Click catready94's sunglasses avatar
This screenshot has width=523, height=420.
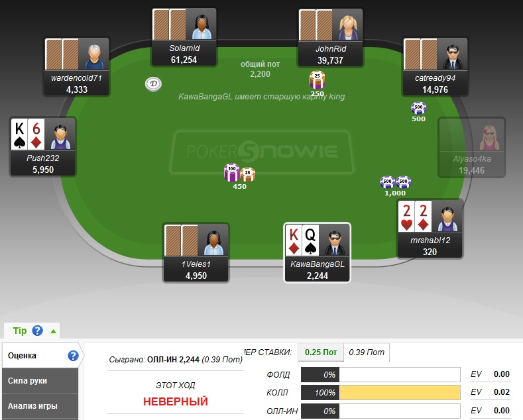[x=452, y=54]
